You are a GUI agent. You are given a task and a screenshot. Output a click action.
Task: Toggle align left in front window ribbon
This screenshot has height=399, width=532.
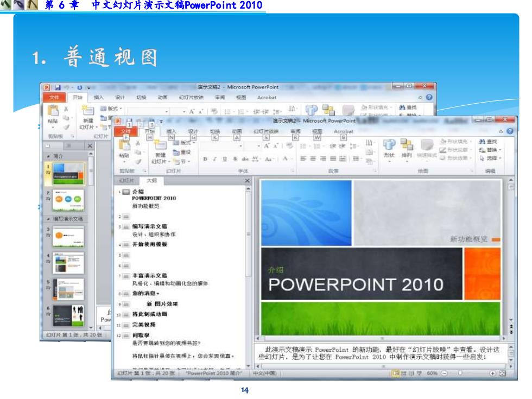(303, 159)
